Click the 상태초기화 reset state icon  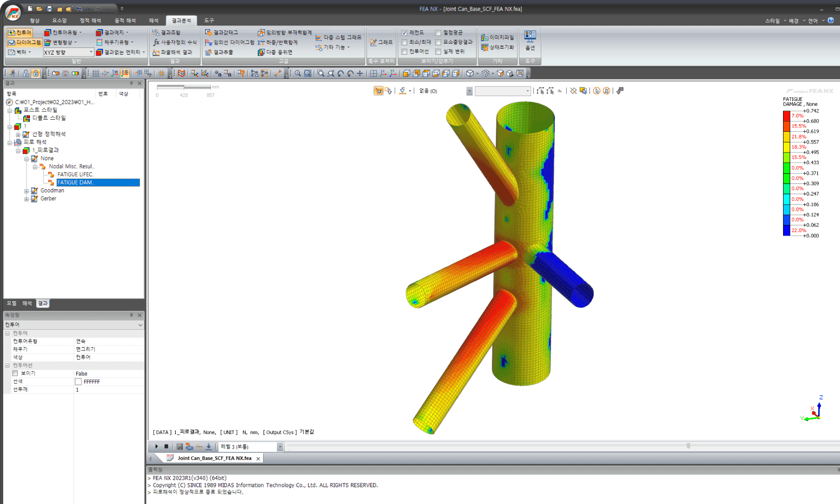[497, 47]
